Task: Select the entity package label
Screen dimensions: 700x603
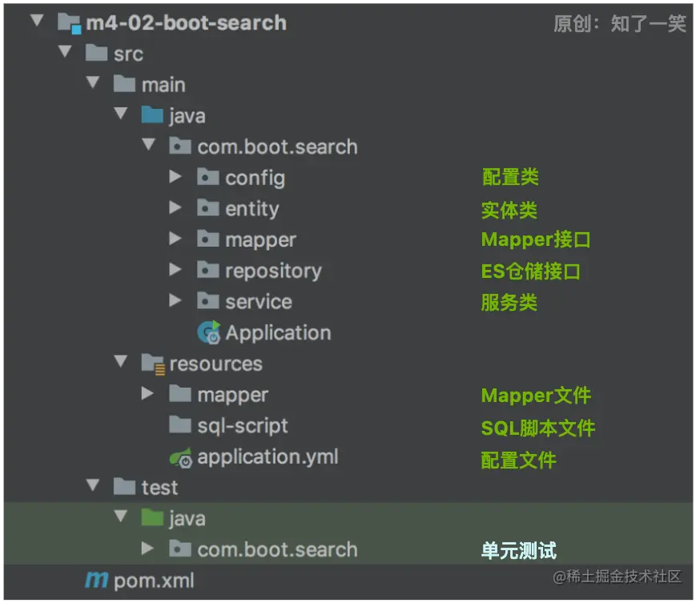Action: (252, 209)
